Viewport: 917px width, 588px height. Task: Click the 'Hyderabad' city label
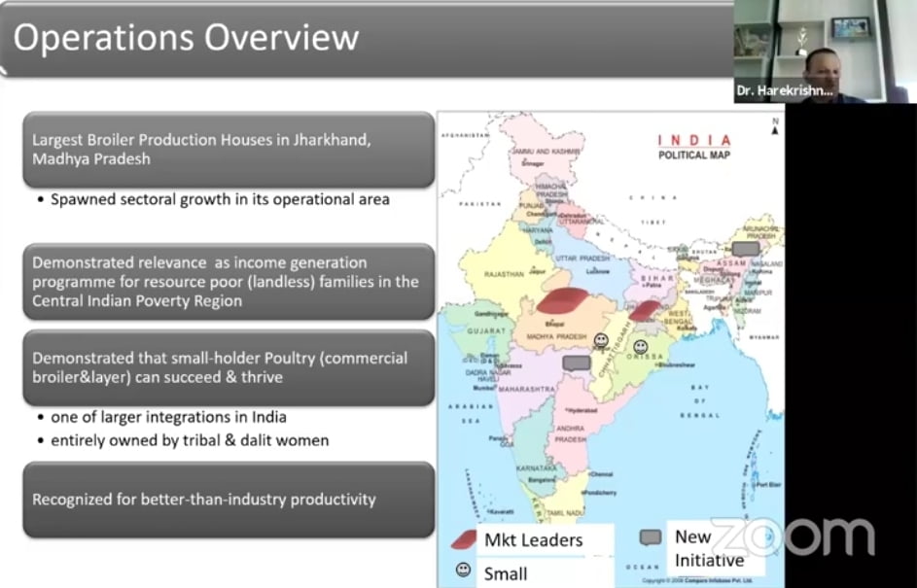click(x=582, y=410)
